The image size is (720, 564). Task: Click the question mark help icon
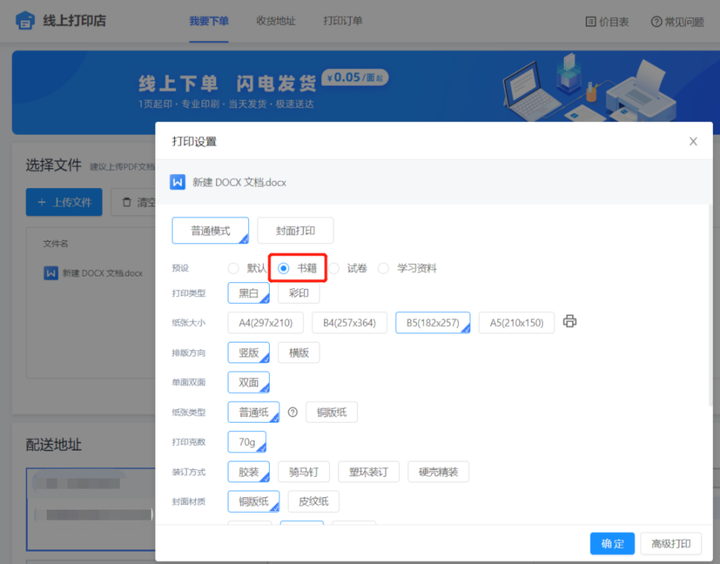292,412
